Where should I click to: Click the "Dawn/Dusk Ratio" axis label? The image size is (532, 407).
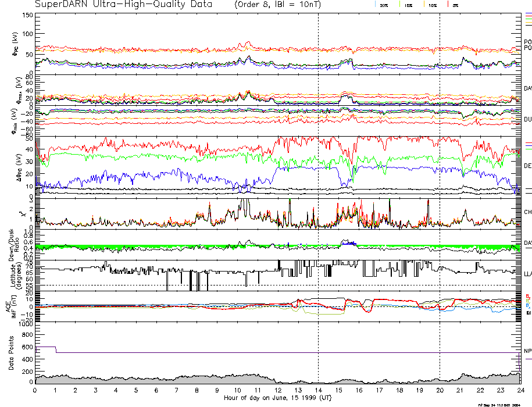(12, 245)
